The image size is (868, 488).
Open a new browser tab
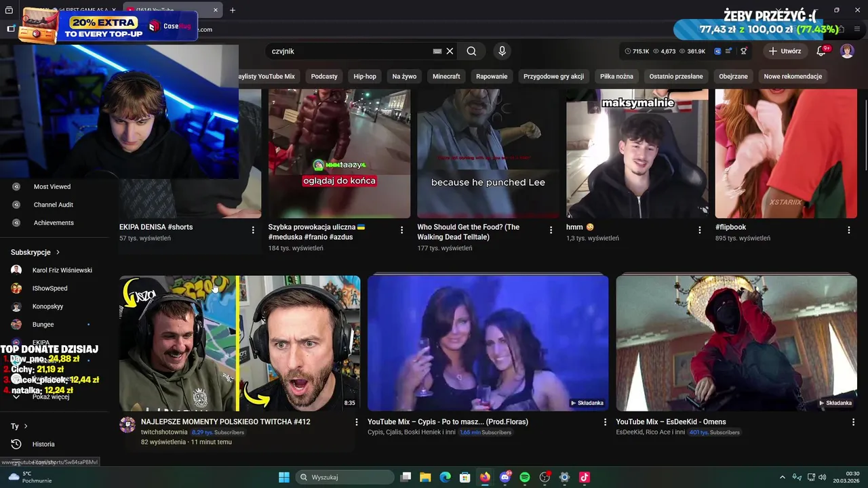click(x=233, y=10)
